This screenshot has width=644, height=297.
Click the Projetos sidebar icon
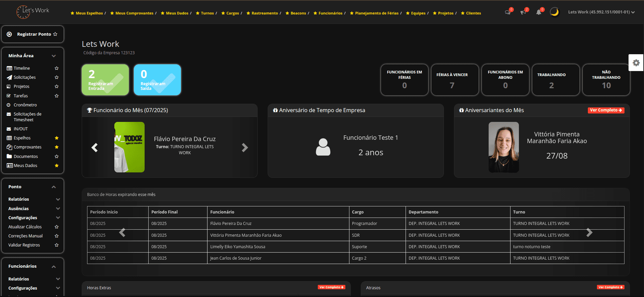click(x=9, y=86)
